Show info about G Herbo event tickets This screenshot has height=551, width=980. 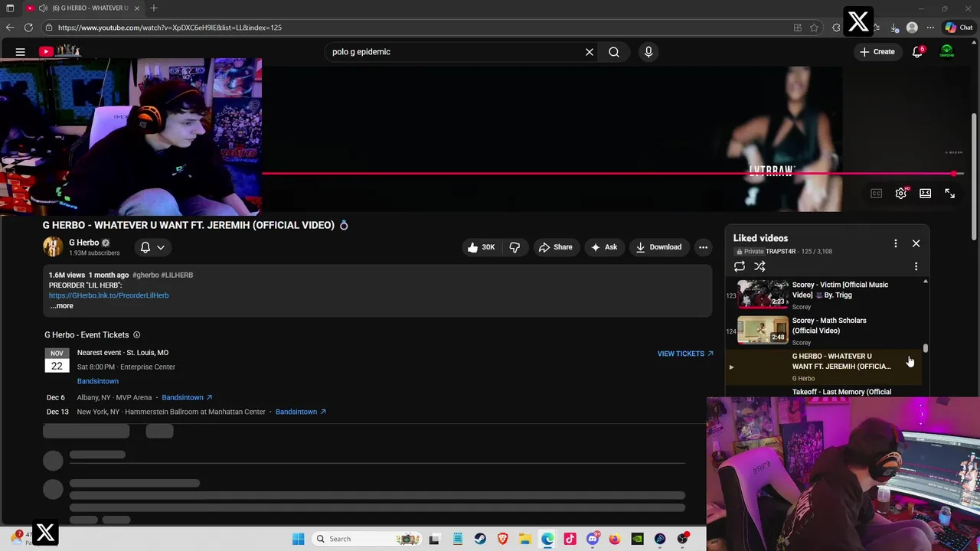point(136,335)
